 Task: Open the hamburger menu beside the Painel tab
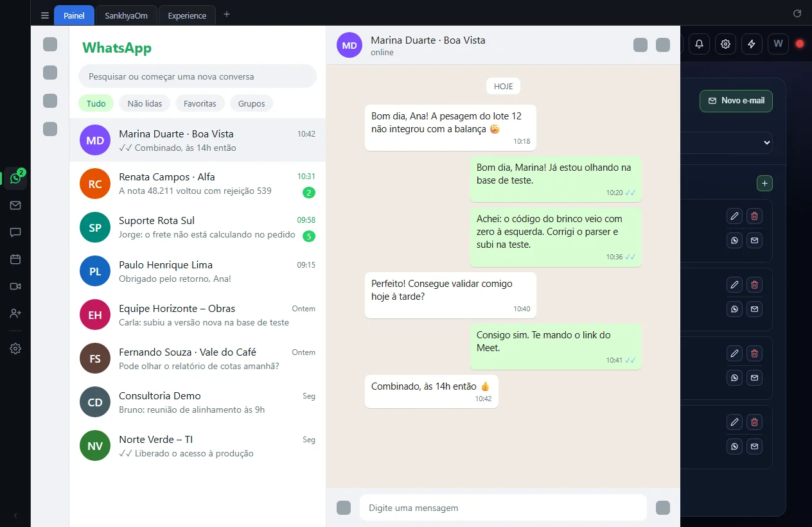tap(44, 15)
